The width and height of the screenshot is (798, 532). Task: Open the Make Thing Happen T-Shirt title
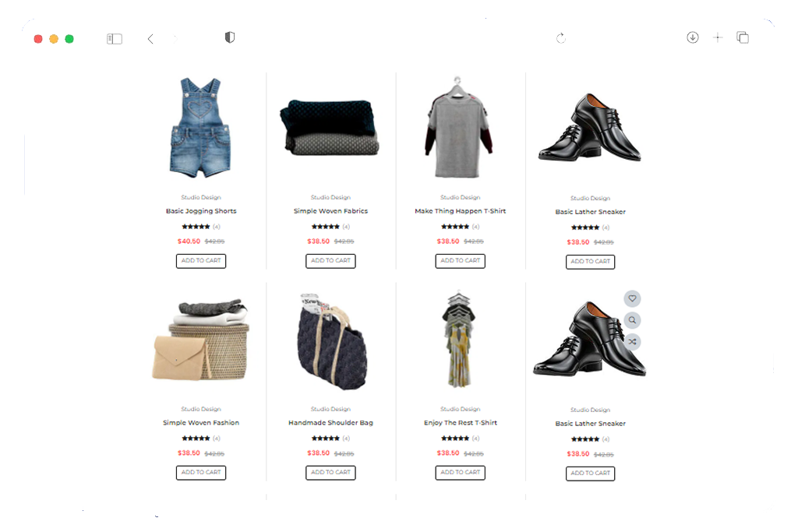pos(461,211)
